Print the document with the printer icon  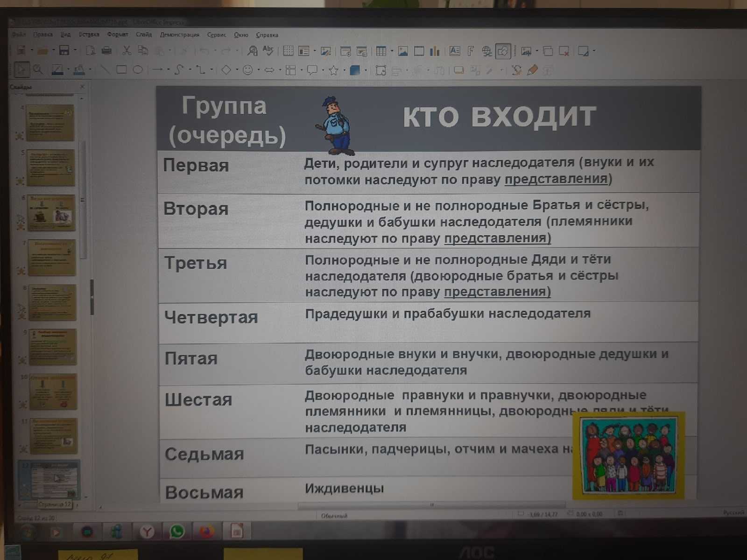tap(106, 50)
